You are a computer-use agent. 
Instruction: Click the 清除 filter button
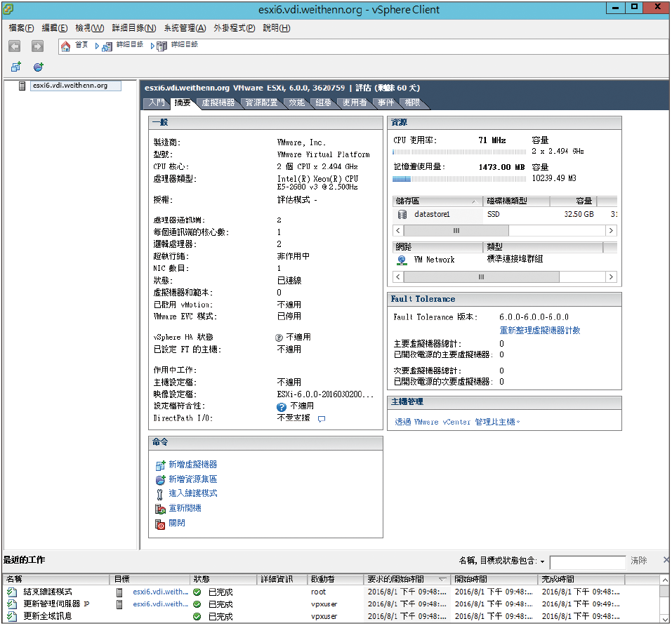[638, 561]
